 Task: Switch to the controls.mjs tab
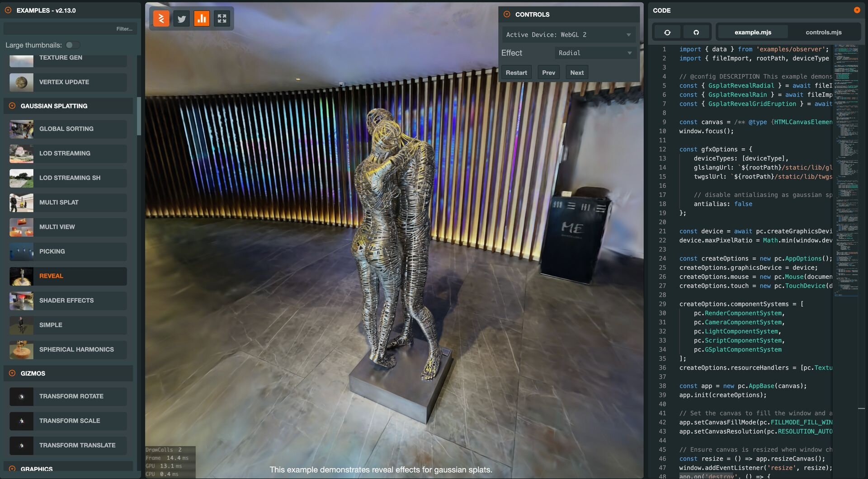pos(823,33)
